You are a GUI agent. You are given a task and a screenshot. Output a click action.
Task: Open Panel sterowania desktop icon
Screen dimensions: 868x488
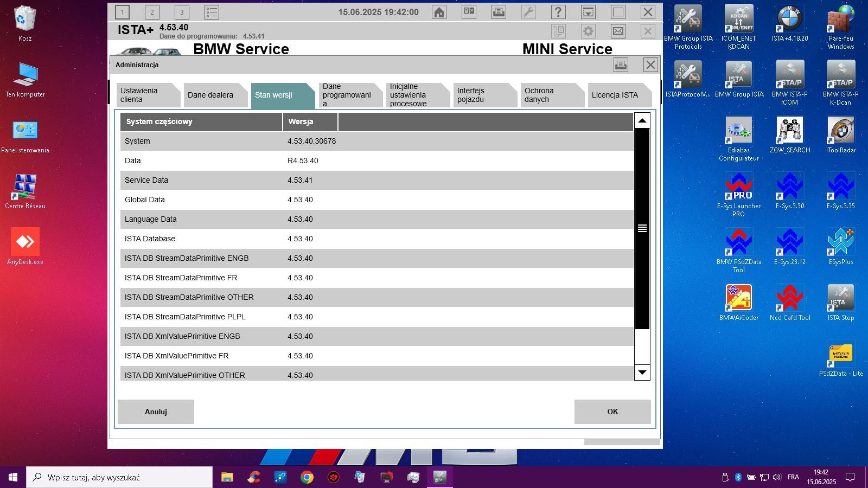pyautogui.click(x=25, y=136)
